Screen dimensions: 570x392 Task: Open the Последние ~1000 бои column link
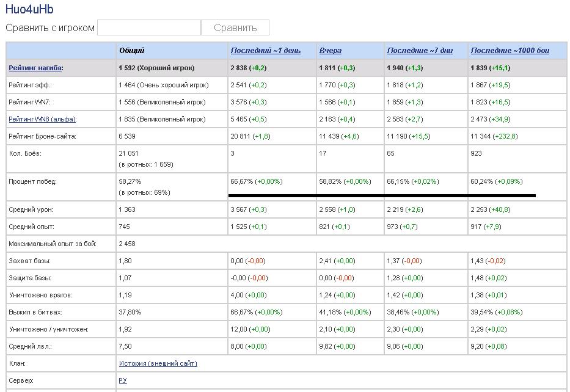[x=510, y=51]
